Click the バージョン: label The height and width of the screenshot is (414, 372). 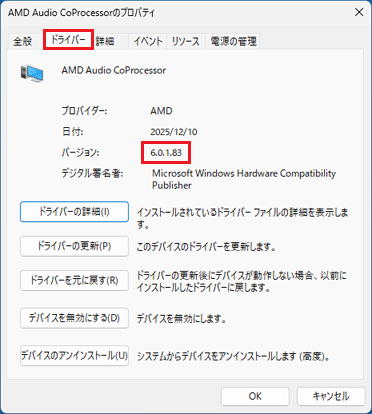click(80, 153)
